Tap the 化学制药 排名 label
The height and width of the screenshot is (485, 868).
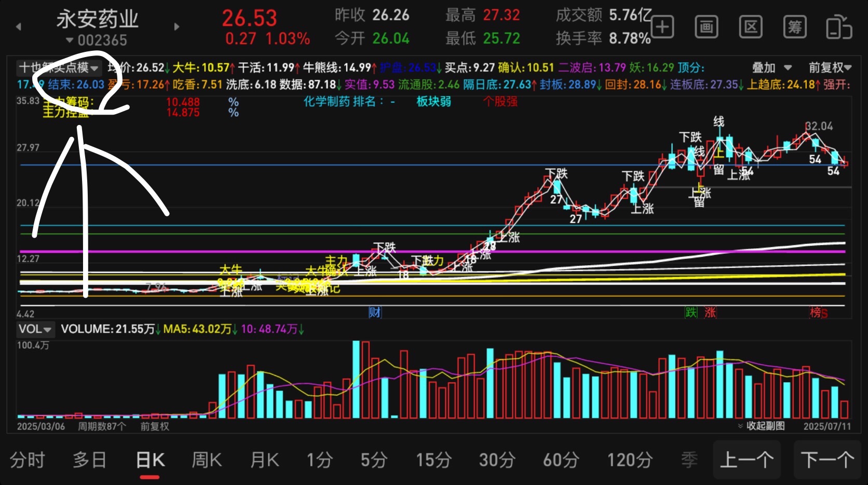coord(343,102)
